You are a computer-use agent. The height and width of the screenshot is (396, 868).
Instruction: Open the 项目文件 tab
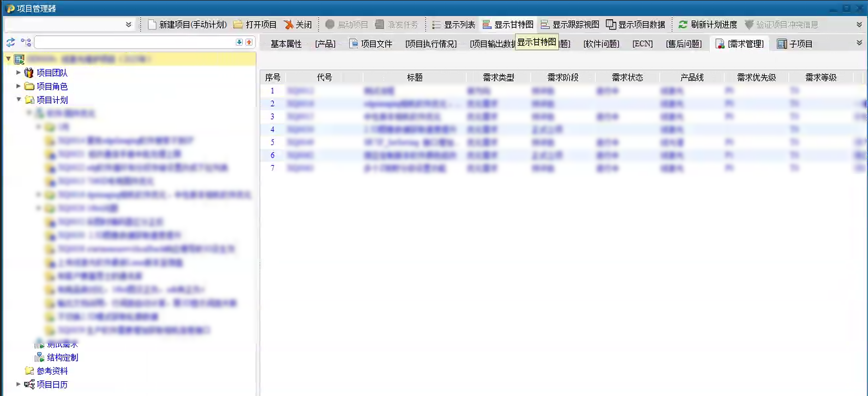pyautogui.click(x=370, y=44)
